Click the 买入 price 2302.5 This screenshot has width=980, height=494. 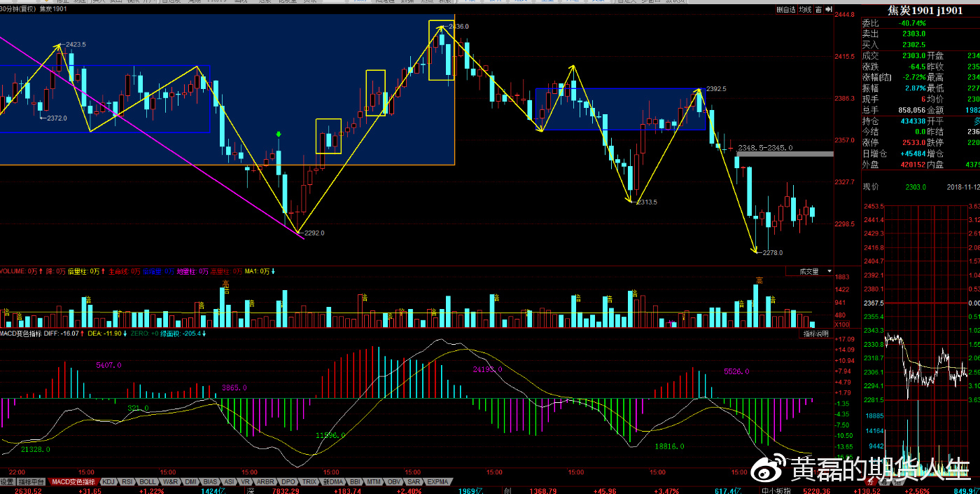(x=913, y=44)
